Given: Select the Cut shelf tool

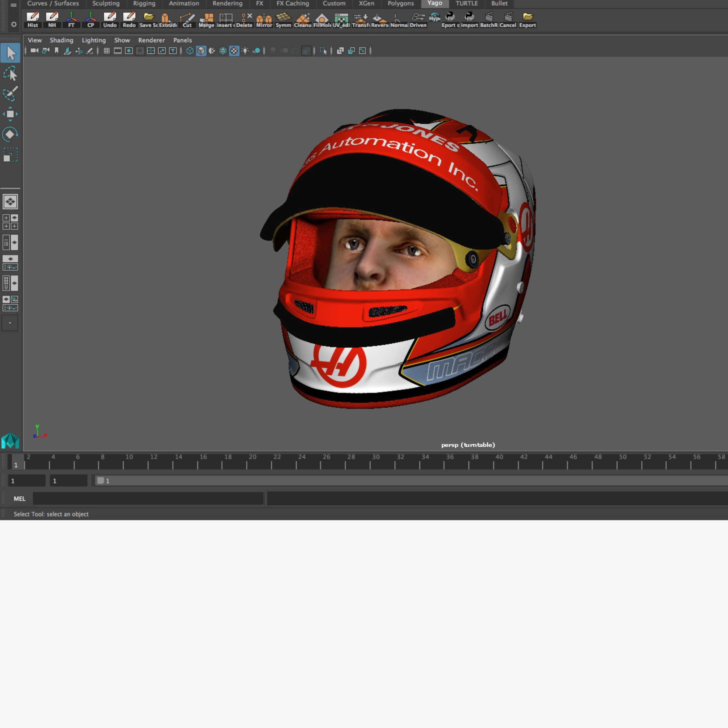Looking at the screenshot, I should tap(187, 20).
